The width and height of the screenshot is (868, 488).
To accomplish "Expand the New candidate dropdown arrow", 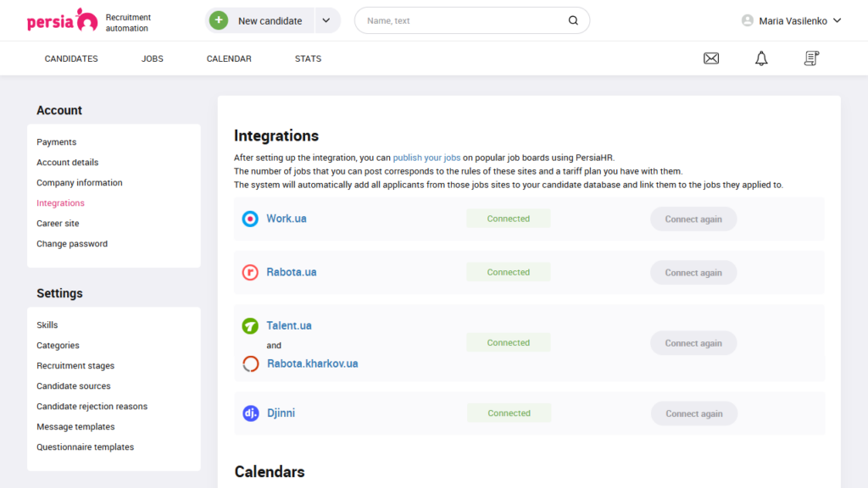I will coord(326,20).
